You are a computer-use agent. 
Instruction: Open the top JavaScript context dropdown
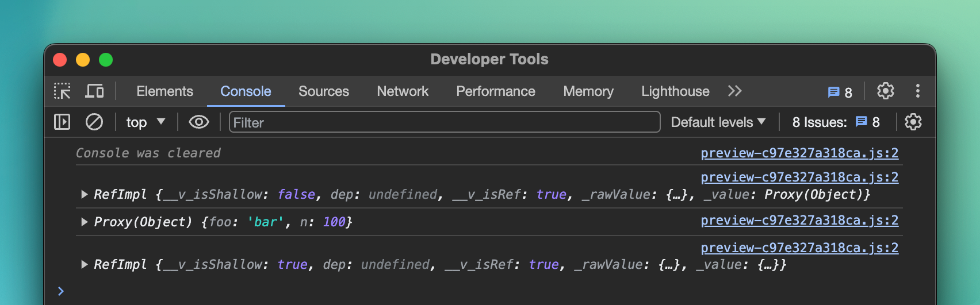146,122
